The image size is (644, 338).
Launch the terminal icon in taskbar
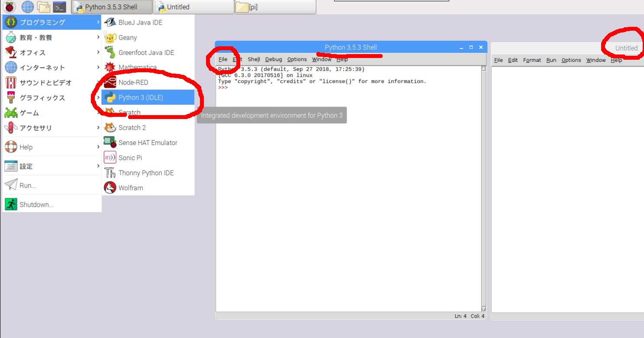[59, 7]
